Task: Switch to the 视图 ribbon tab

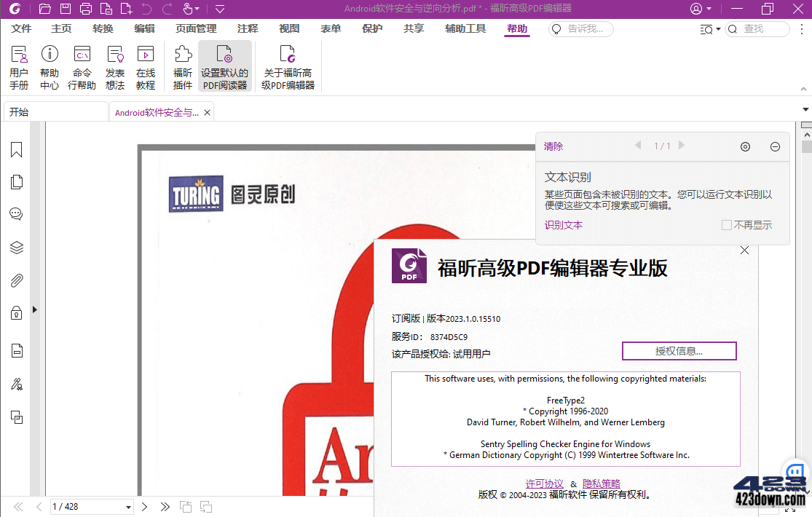Action: tap(288, 28)
